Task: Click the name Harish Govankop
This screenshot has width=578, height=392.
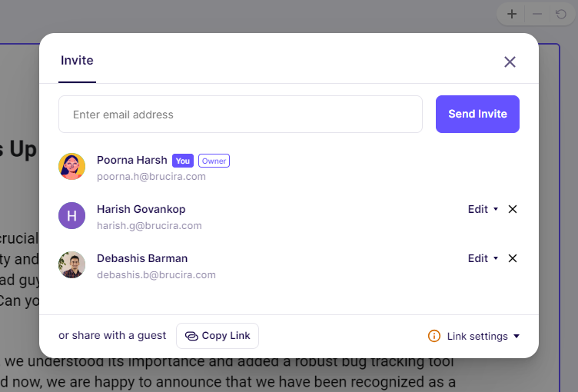Action: (x=141, y=209)
